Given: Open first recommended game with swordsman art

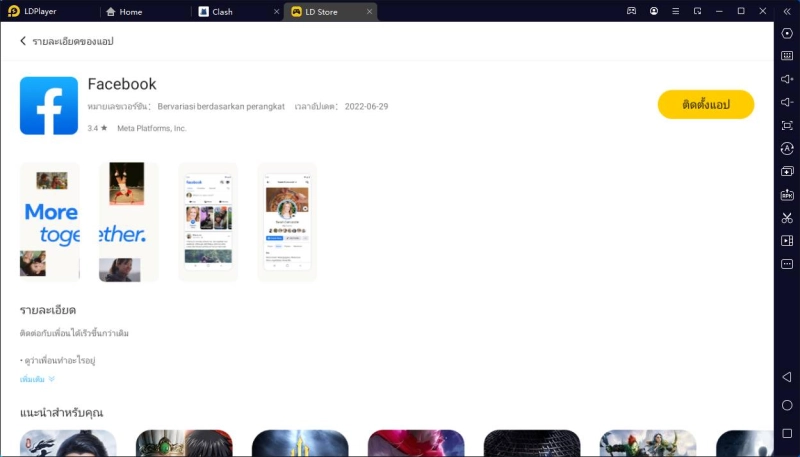Looking at the screenshot, I should coord(68,443).
